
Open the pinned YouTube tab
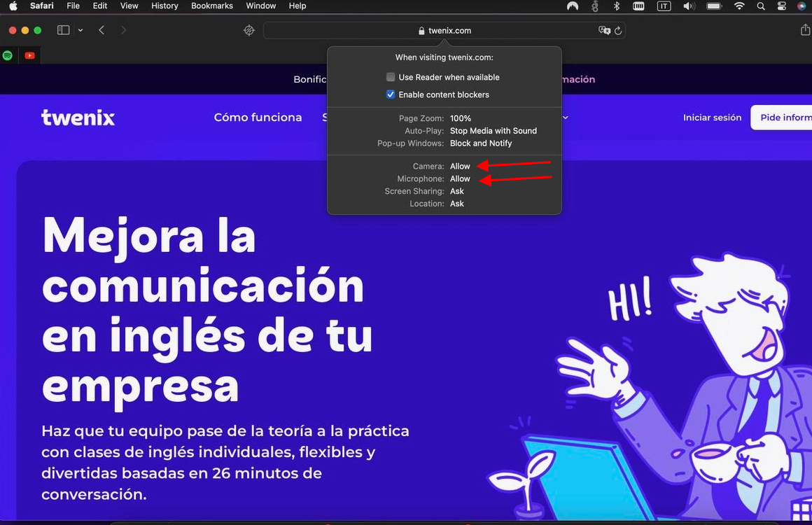point(30,55)
